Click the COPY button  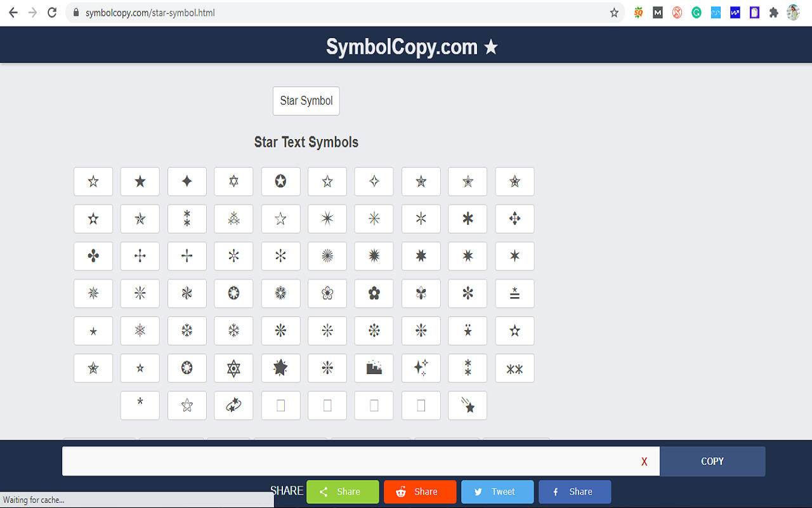(x=712, y=461)
